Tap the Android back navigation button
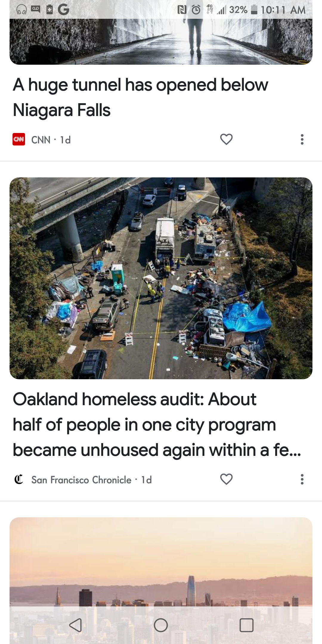Screen dimensions: 322x644 click(75, 625)
